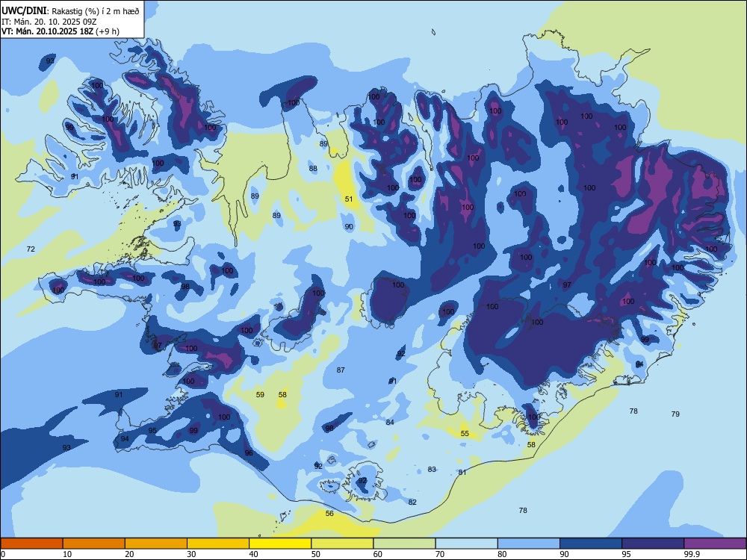The height and width of the screenshot is (560, 747).
Task: Click the humidity value '87' on the map
Action: 341,370
